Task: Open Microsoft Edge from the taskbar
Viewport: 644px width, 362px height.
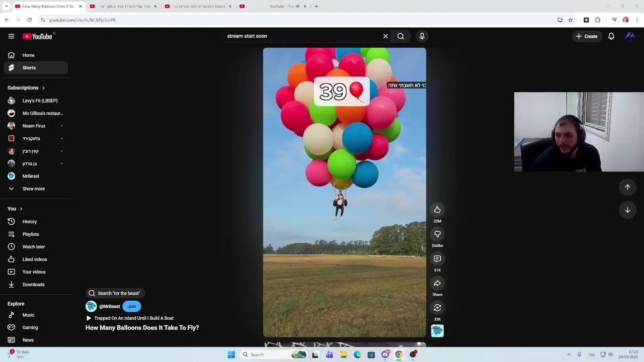Action: point(357,354)
